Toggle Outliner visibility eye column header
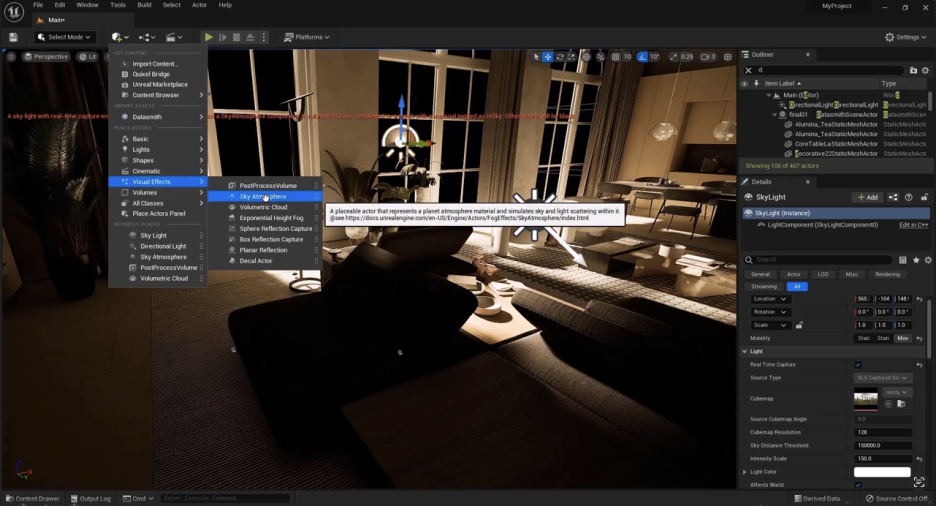 tap(744, 84)
